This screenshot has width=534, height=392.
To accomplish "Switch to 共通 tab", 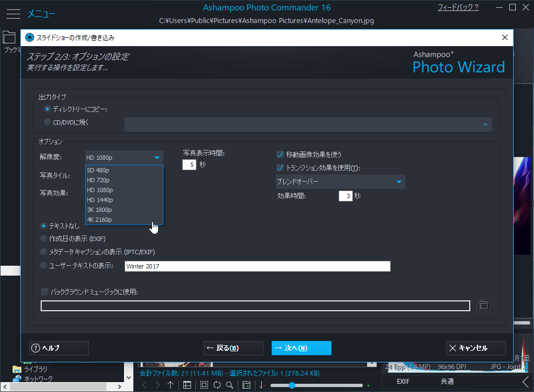I will tap(447, 382).
